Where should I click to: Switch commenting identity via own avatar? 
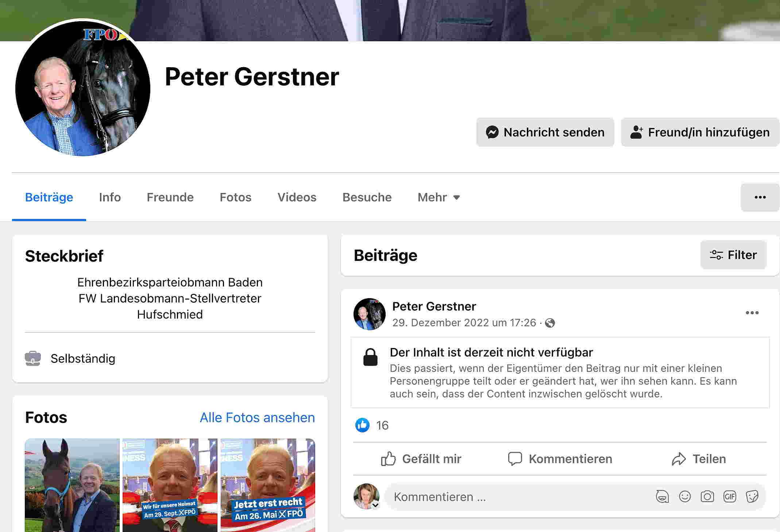[x=367, y=496]
